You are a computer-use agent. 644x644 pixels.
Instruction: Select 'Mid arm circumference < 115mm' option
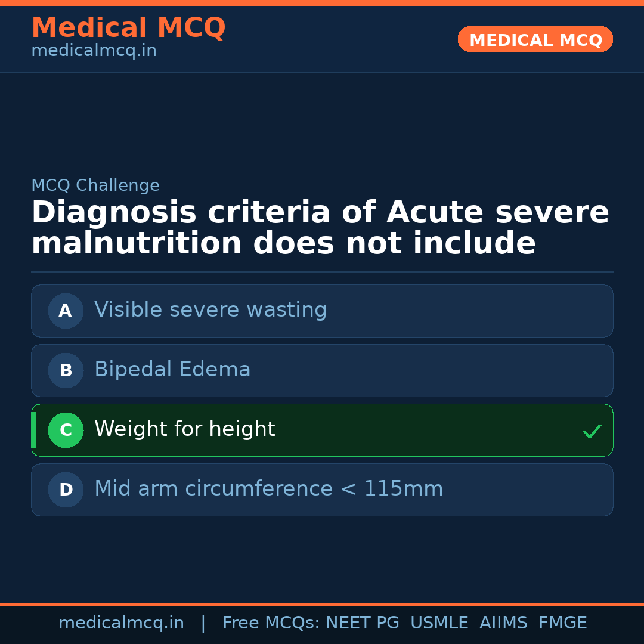coord(269,489)
